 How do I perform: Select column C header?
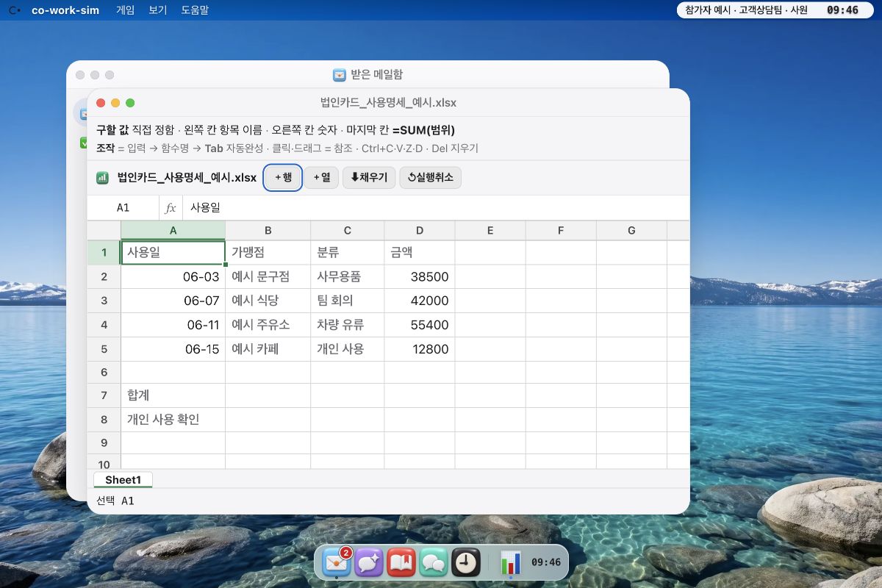(x=347, y=230)
